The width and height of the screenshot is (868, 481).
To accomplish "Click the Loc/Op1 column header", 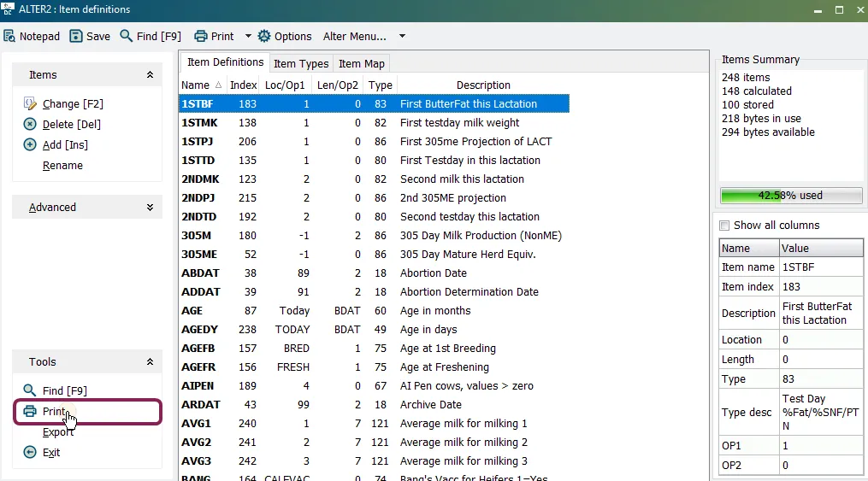I will tap(285, 85).
